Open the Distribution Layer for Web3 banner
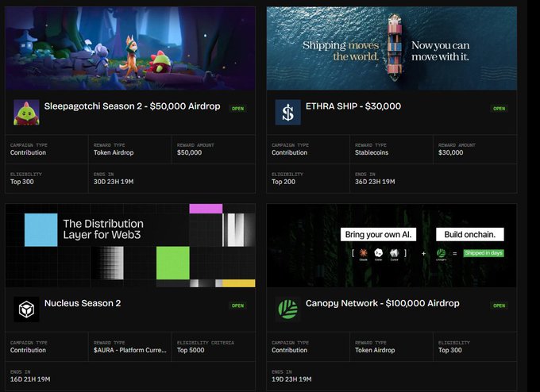Image resolution: width=540 pixels, height=392 pixels. 130,245
